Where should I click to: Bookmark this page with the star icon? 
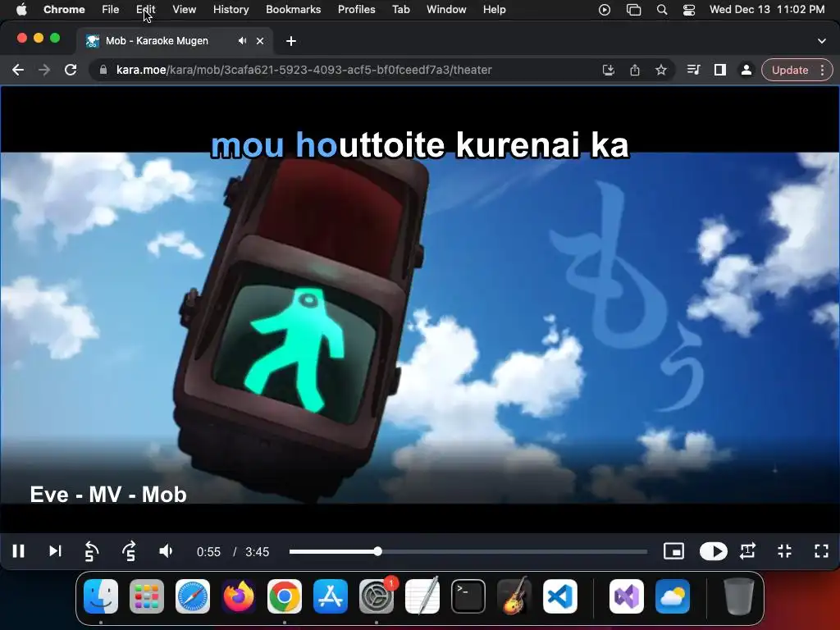coord(661,70)
